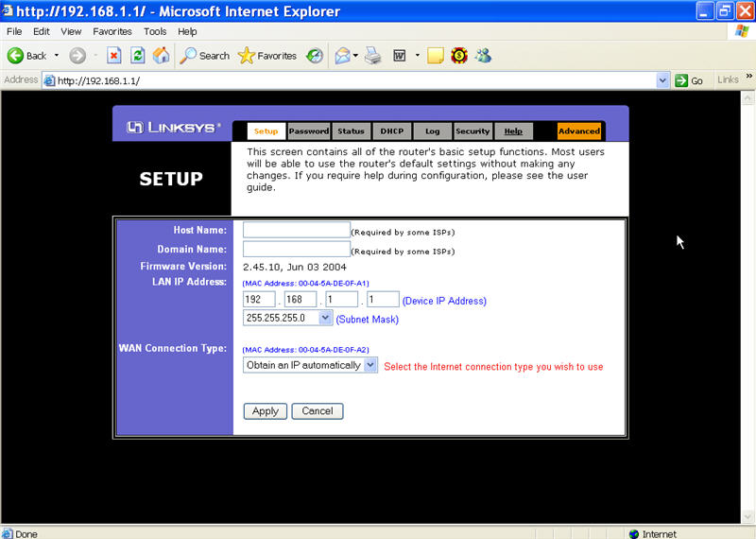Switch to the Security tab

(472, 130)
